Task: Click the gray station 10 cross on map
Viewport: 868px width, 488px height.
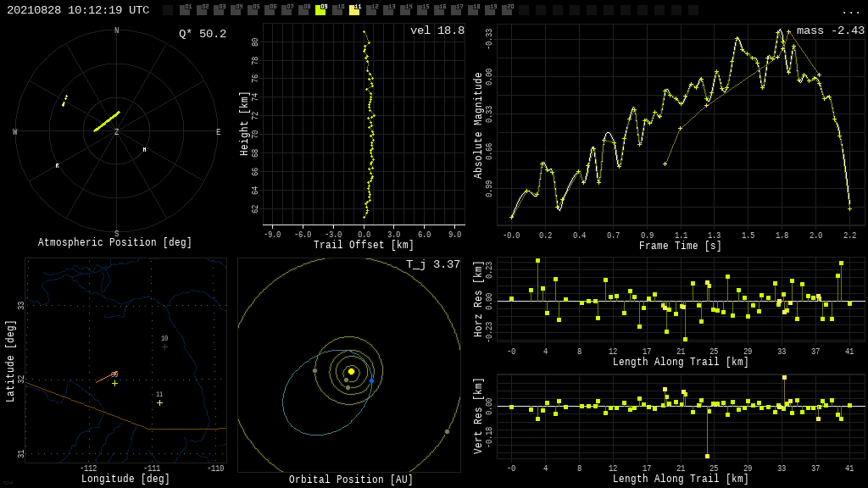Action: coord(164,347)
